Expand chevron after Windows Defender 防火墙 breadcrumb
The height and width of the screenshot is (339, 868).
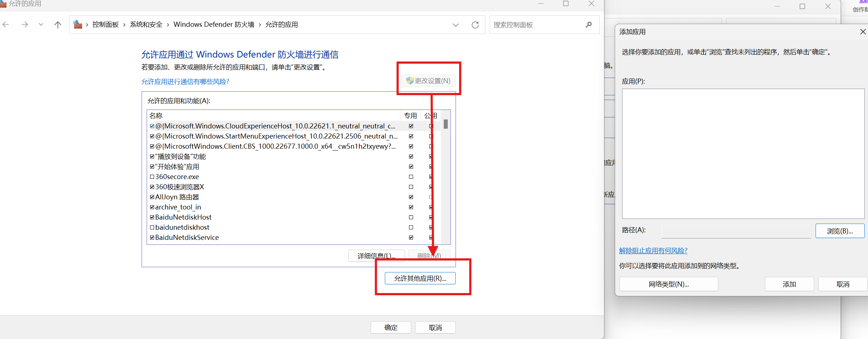tap(260, 25)
